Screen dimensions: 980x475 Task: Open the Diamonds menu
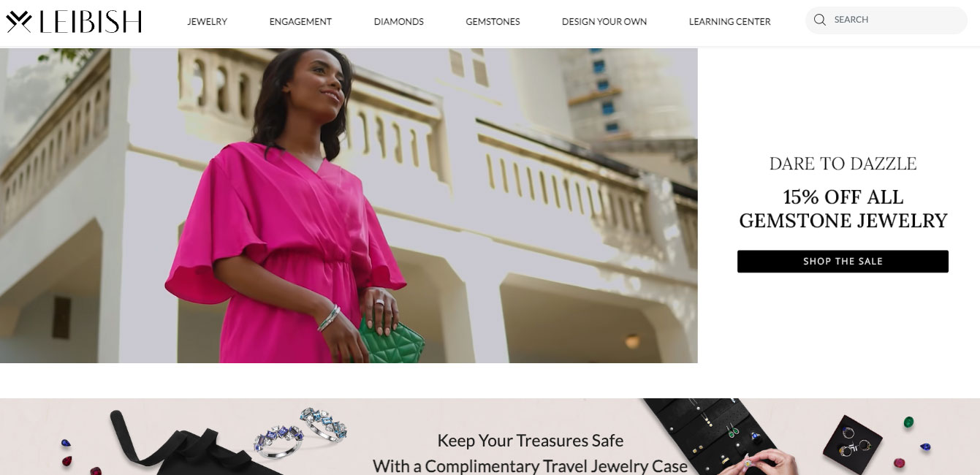point(398,22)
